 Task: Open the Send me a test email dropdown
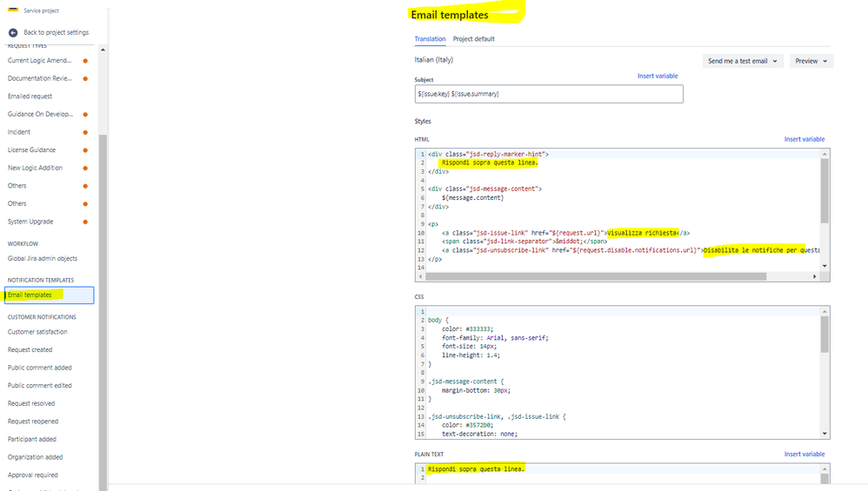[743, 61]
